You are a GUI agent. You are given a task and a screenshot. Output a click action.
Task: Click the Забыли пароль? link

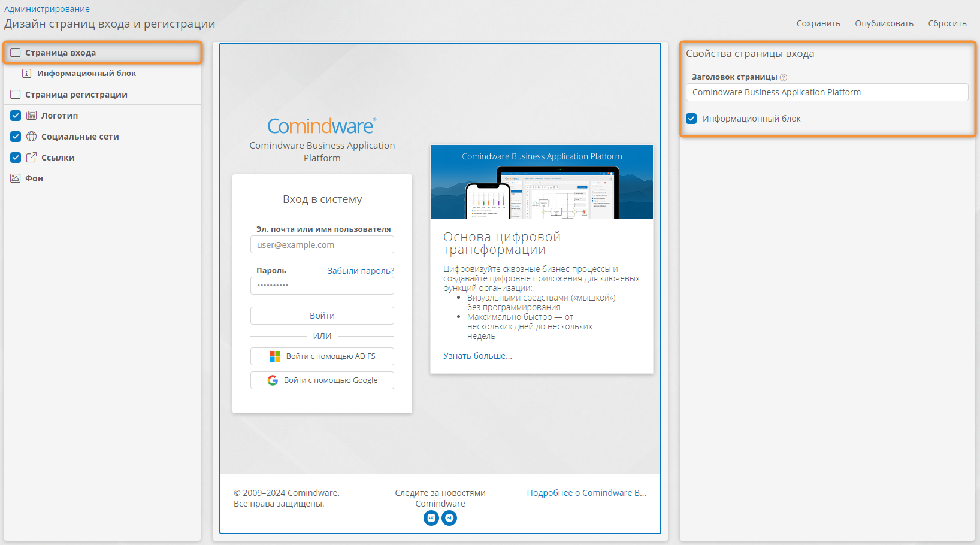click(x=361, y=271)
